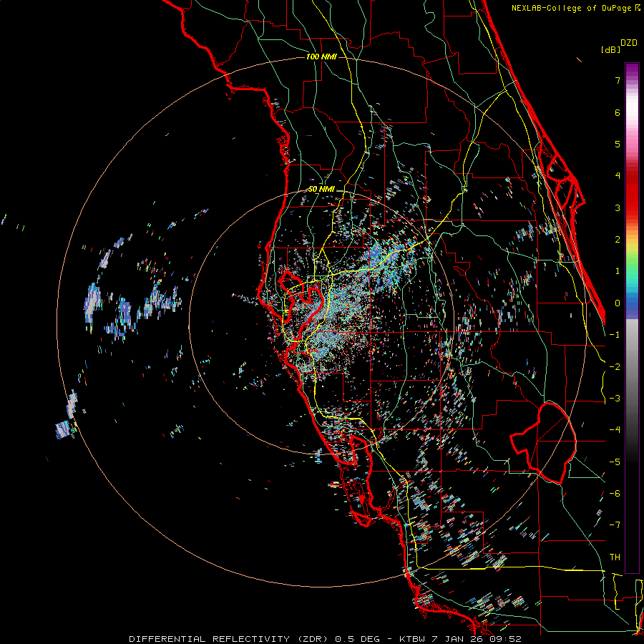Click the 100 NMI range ring label
Screen dimensions: 644x644
pos(321,57)
